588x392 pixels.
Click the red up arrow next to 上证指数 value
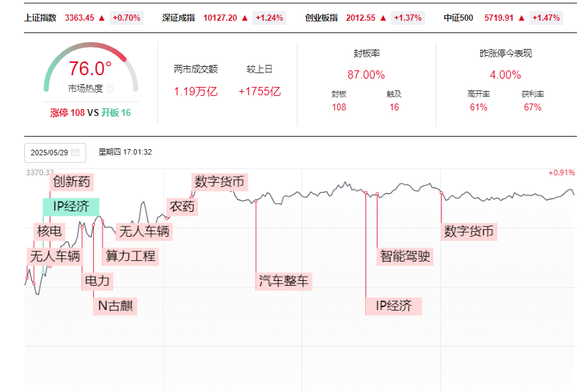[x=102, y=18]
